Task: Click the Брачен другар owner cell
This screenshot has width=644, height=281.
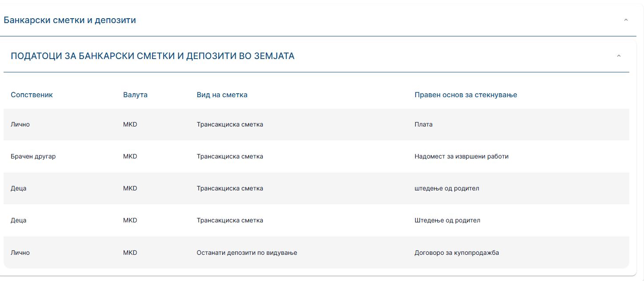Action: click(33, 156)
